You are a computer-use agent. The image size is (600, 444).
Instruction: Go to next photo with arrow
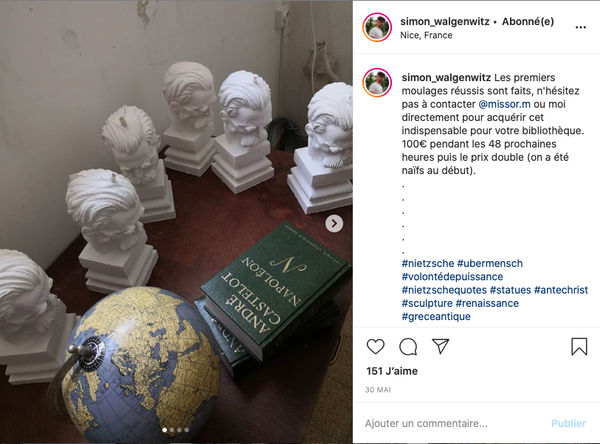pyautogui.click(x=334, y=224)
